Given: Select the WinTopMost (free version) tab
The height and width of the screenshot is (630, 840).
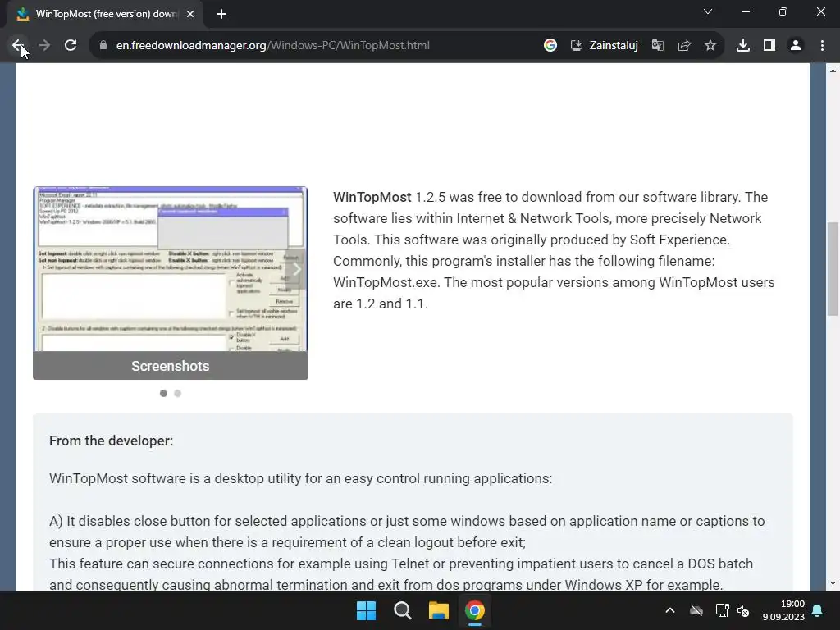Looking at the screenshot, I should 105,14.
